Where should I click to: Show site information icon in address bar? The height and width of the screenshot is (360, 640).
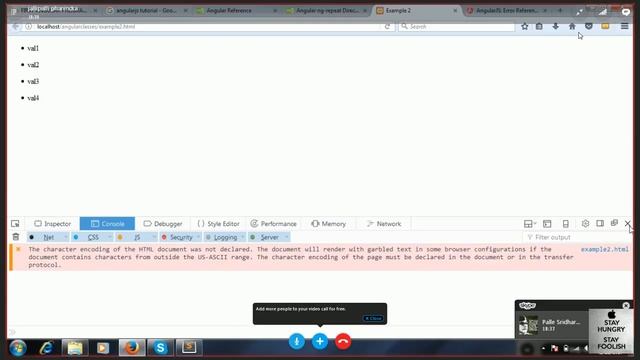(x=29, y=27)
